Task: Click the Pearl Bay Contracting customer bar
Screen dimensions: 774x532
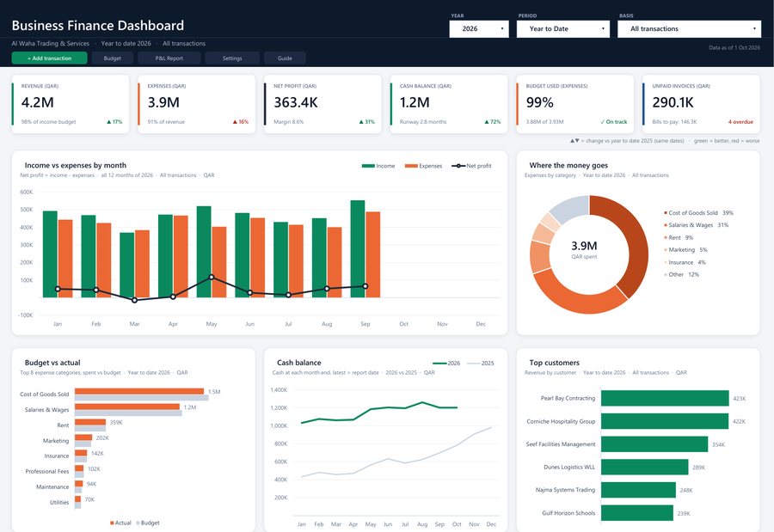Action: coord(665,398)
